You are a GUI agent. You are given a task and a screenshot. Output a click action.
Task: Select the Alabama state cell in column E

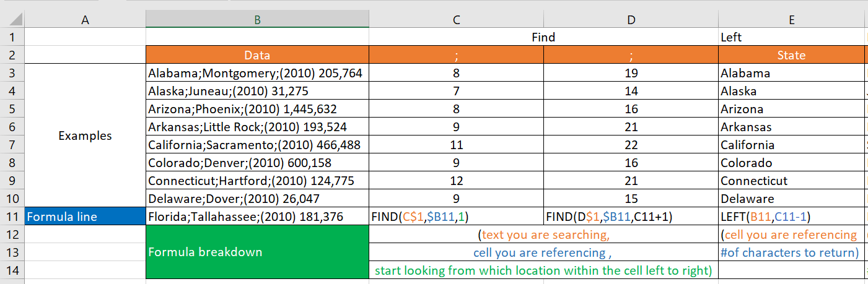[x=791, y=73]
